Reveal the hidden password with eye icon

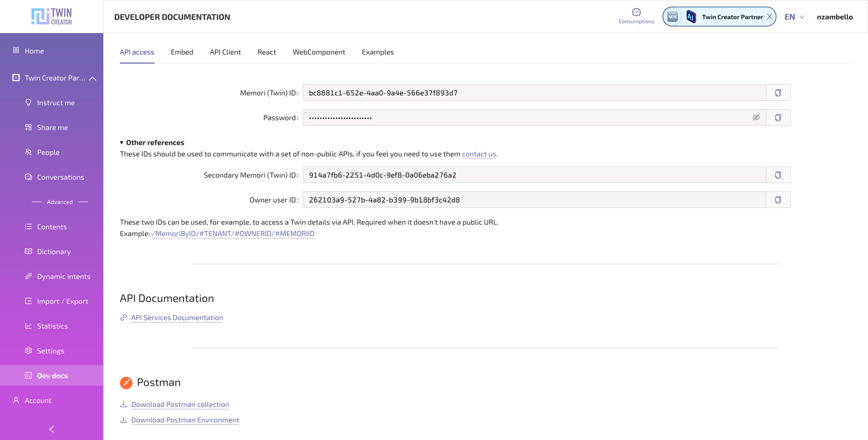756,117
